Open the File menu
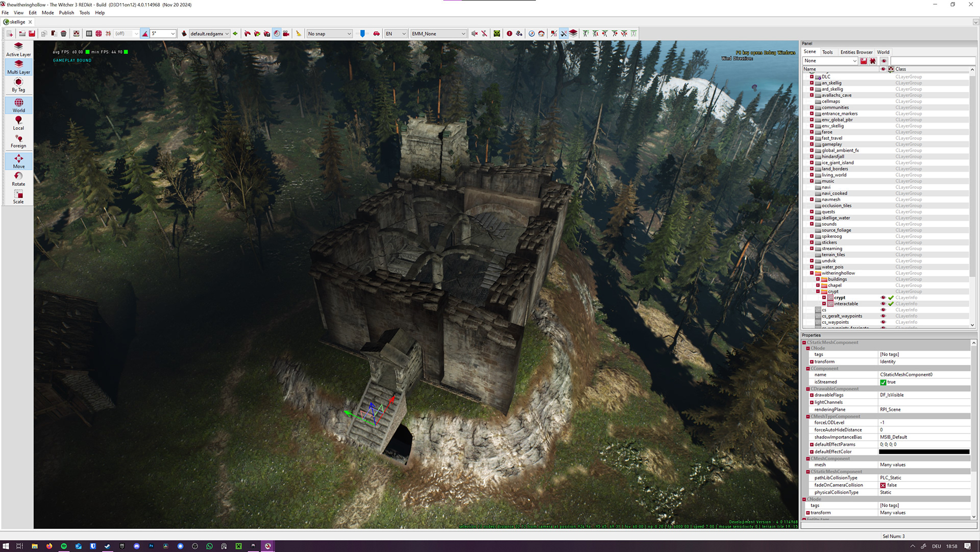 (5, 13)
